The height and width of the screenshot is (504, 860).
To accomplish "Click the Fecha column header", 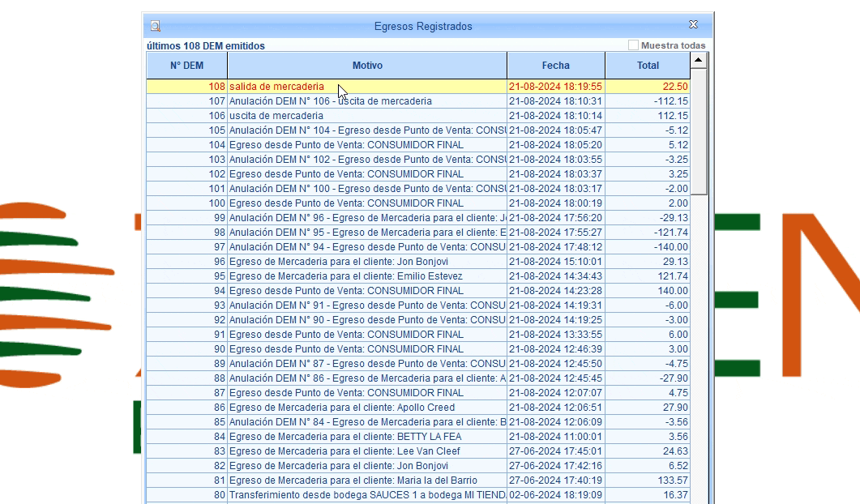I will point(556,66).
